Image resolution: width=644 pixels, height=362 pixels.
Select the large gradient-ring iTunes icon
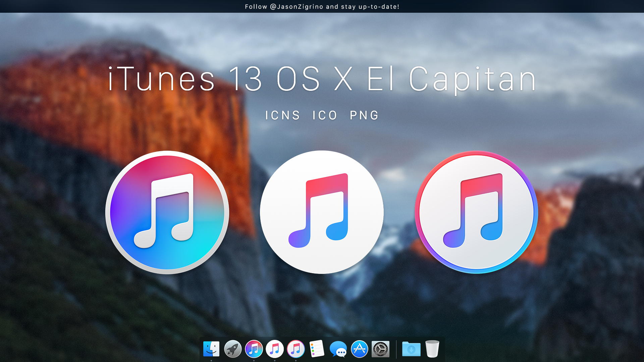pyautogui.click(x=476, y=212)
